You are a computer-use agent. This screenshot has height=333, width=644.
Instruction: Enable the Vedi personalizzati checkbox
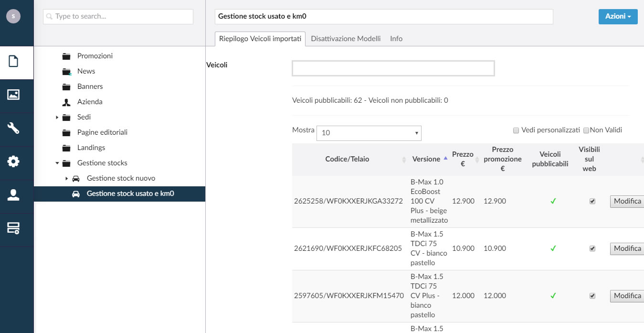[516, 130]
